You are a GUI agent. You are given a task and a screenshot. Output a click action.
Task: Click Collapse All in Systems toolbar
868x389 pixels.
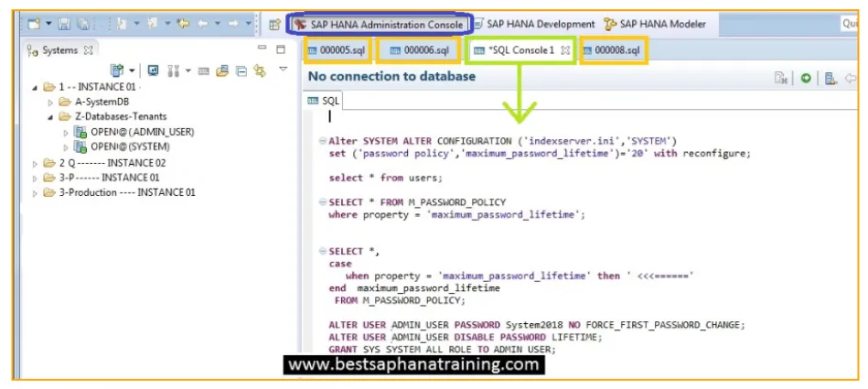tap(241, 70)
